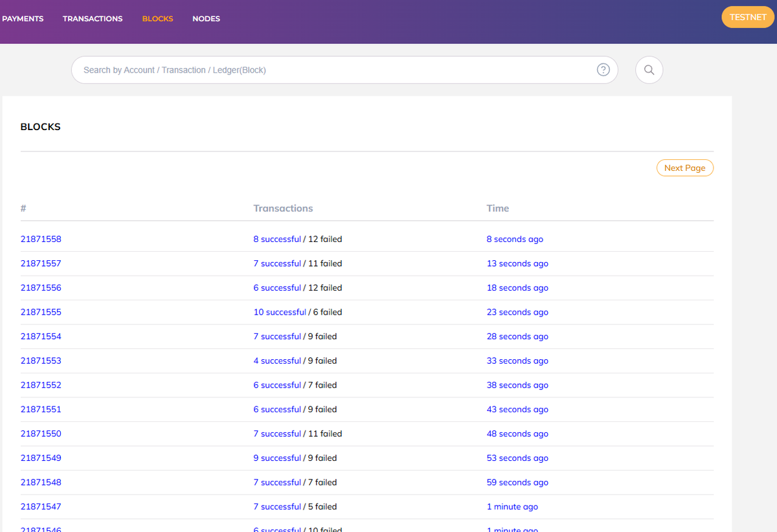View 7 successful transactions of block 21871548
777x532 pixels.
tap(277, 482)
